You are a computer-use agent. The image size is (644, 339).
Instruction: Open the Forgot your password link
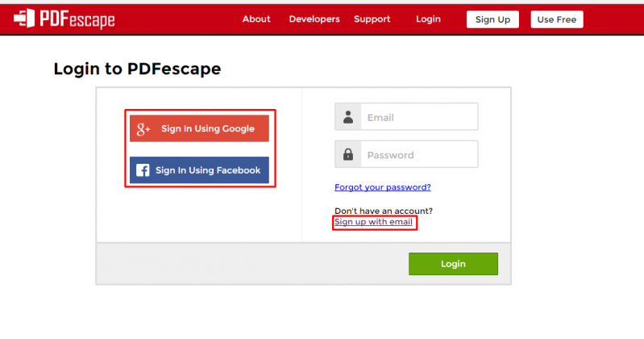coord(382,187)
